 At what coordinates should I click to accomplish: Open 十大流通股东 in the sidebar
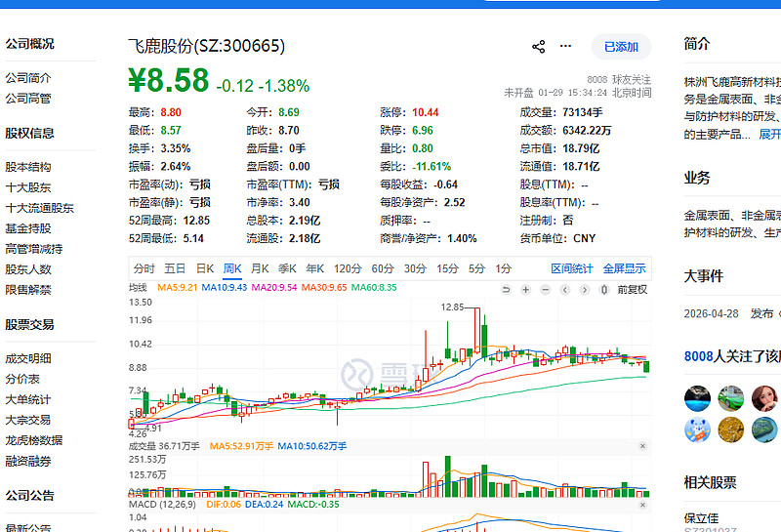[40, 208]
